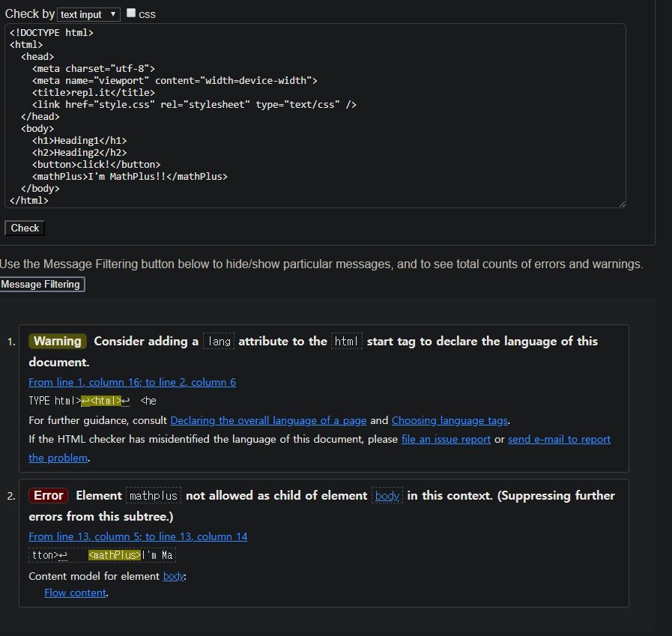Image resolution: width=672 pixels, height=636 pixels.
Task: Click the link href="style.css" code line
Action: click(194, 105)
